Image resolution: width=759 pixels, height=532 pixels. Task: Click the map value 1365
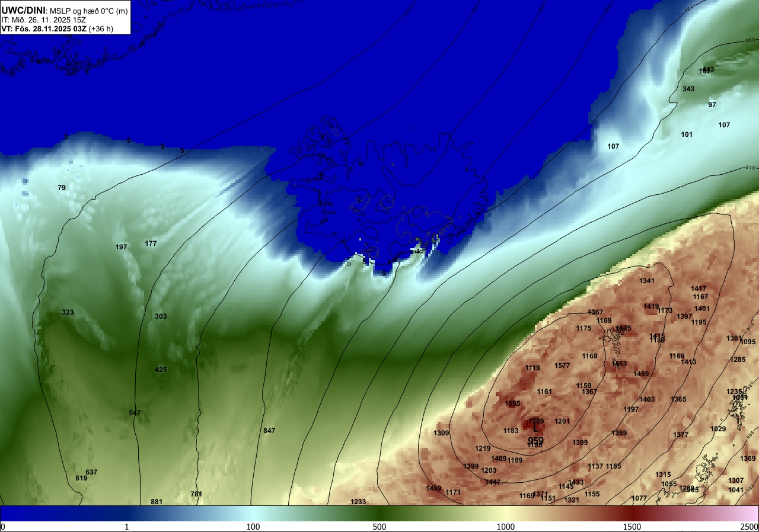tap(678, 399)
